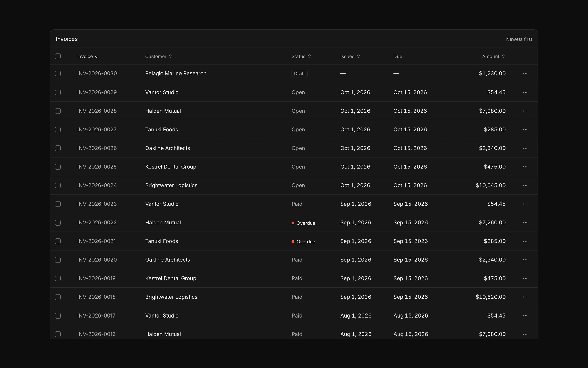
Task: Open row actions for INV-2026-0016
Action: click(x=525, y=334)
